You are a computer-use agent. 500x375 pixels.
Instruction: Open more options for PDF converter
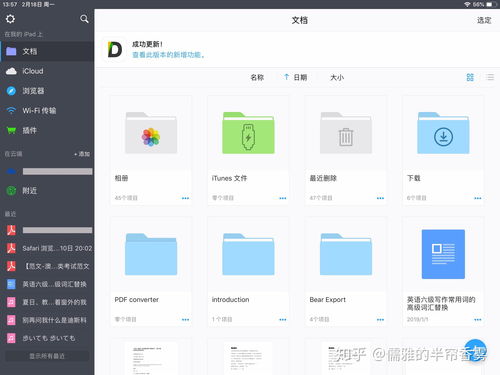click(185, 319)
